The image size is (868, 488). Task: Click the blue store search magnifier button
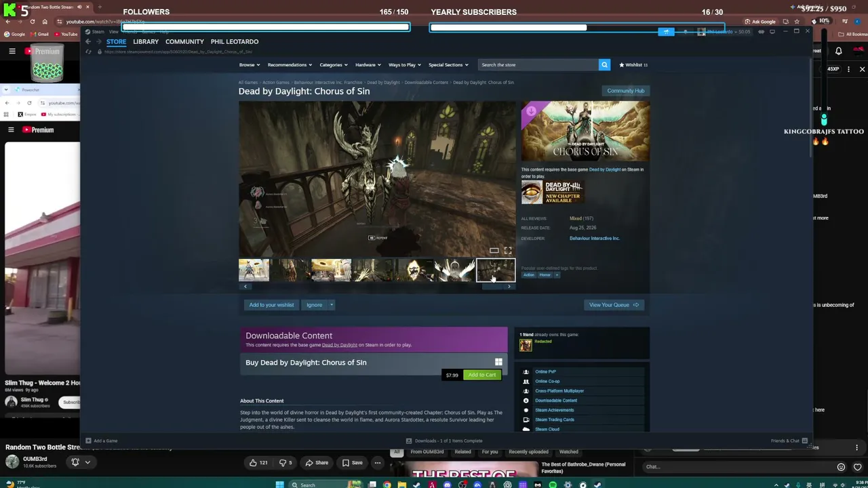[604, 65]
